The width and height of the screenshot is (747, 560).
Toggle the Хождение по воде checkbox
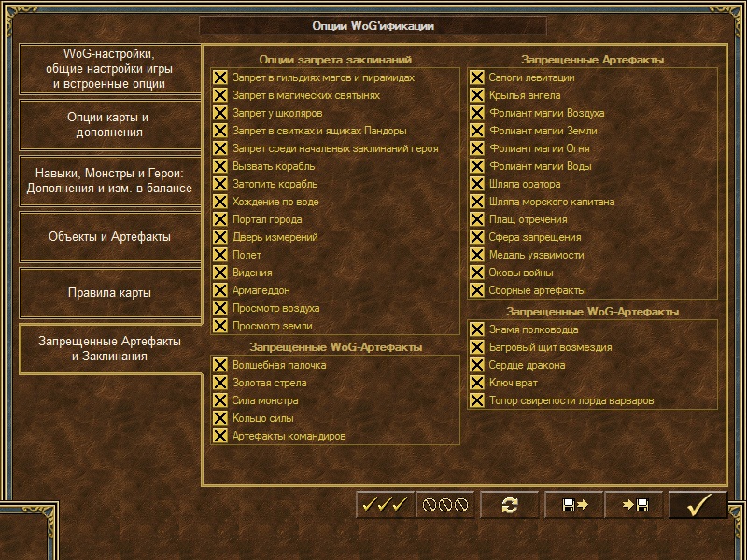[x=220, y=202]
